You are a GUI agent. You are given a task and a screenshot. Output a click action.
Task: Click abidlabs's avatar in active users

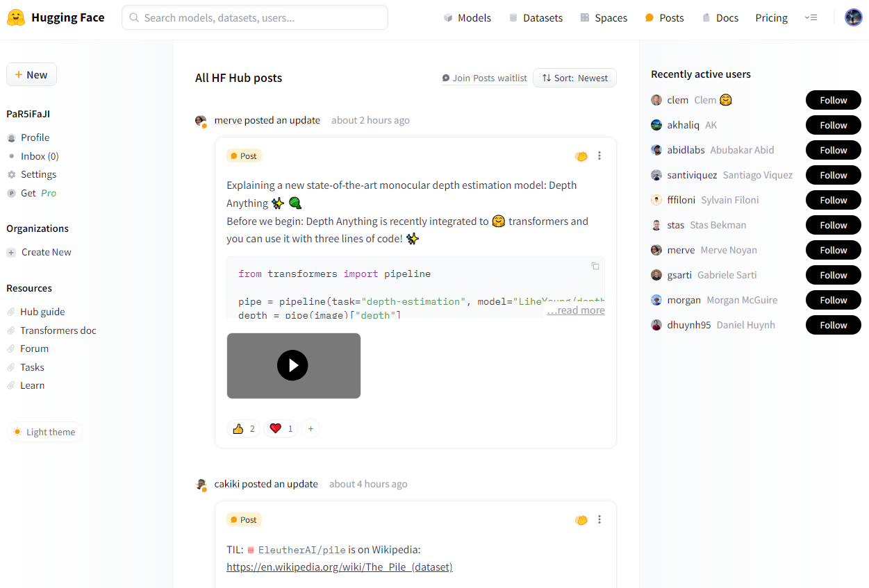(656, 150)
